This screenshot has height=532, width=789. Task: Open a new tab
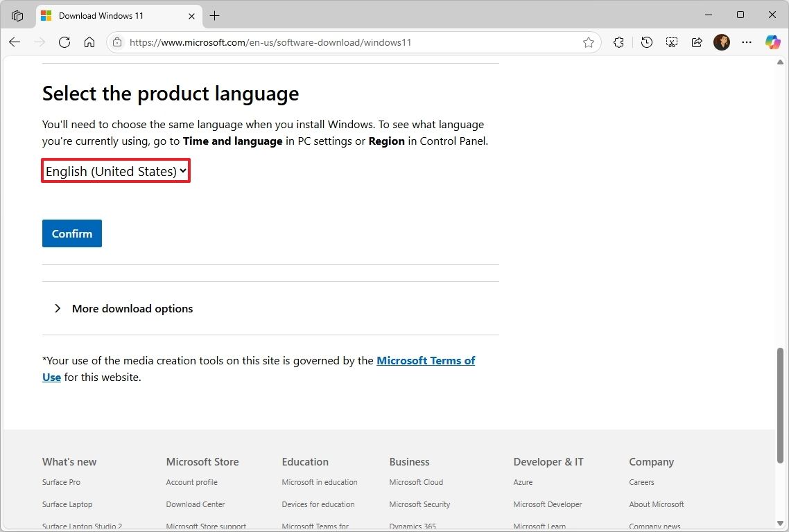point(214,15)
